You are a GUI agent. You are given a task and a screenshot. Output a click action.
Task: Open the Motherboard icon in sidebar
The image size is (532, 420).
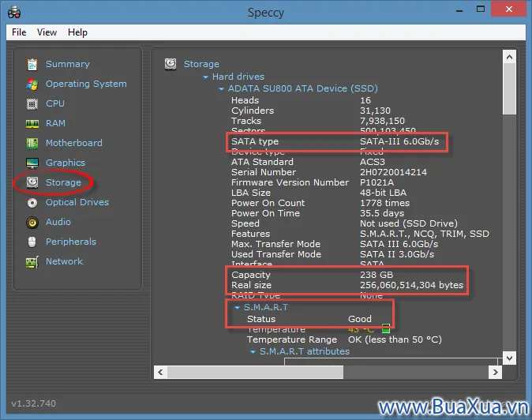coord(32,143)
